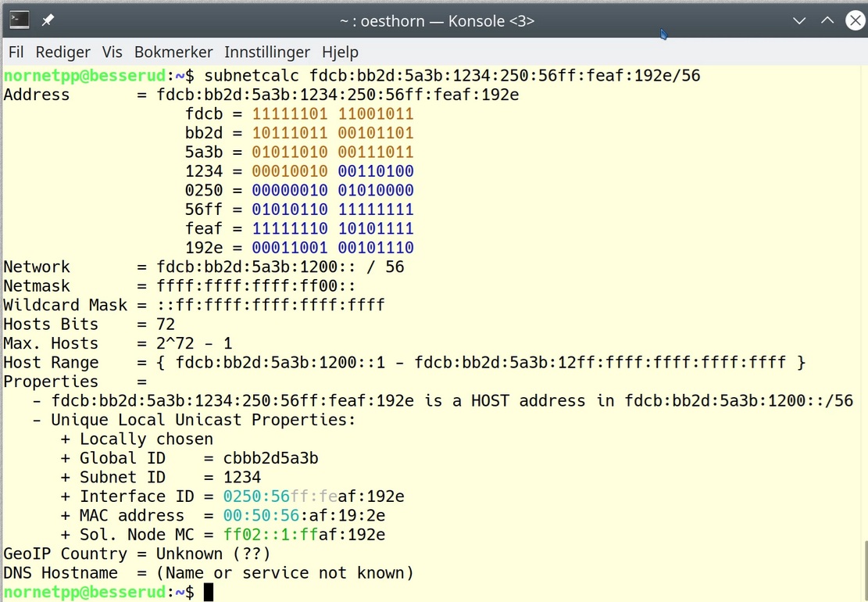
Task: Click Netmask value ffff:ffff:ffff:ff00::
Action: [x=256, y=286]
